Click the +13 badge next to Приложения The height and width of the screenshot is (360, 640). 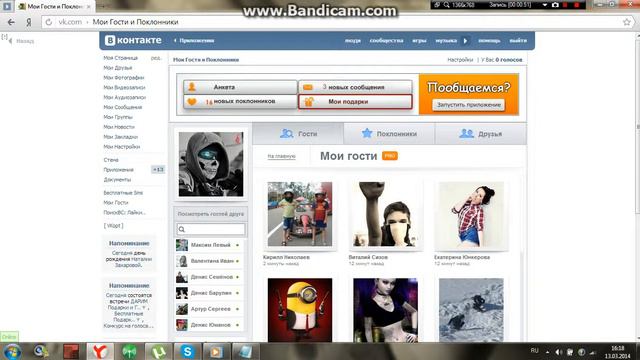[158, 170]
